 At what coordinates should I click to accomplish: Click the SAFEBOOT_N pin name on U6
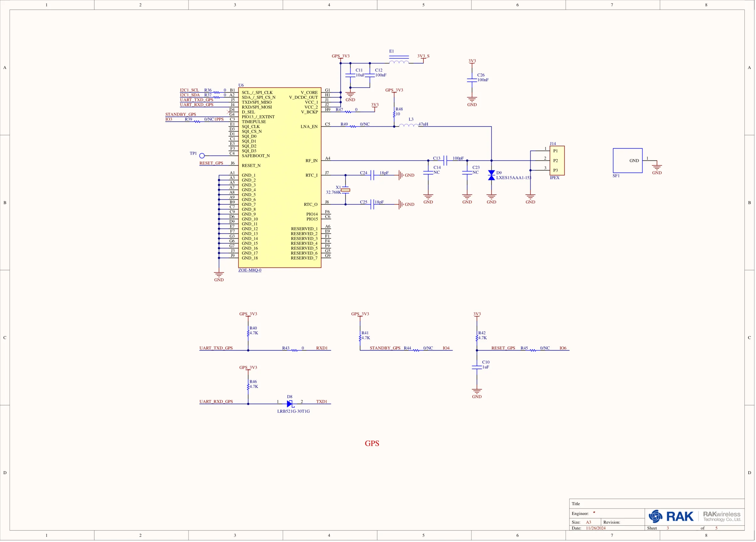256,156
